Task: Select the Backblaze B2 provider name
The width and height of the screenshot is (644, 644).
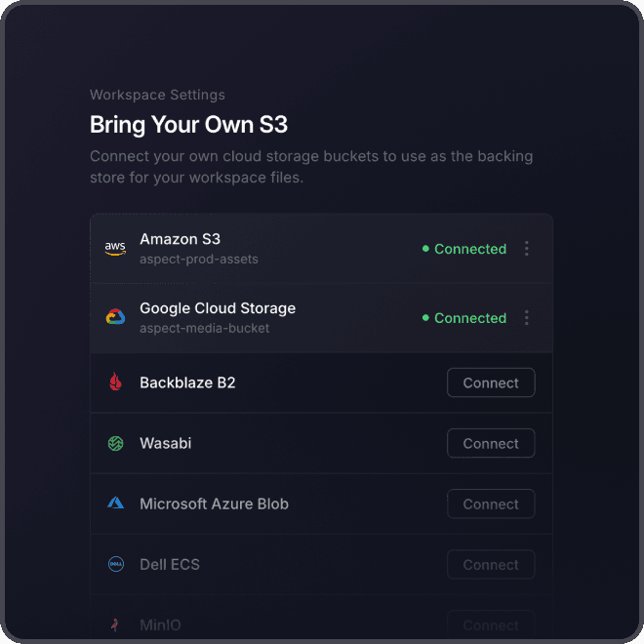Action: [x=187, y=382]
